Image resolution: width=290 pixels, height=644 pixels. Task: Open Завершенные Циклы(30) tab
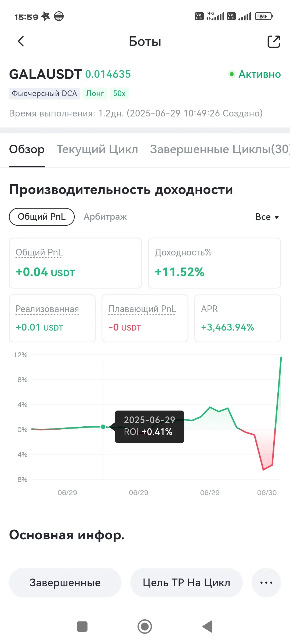click(220, 149)
